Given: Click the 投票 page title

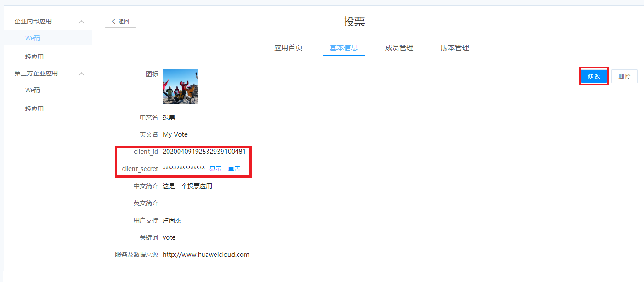Looking at the screenshot, I should (354, 22).
